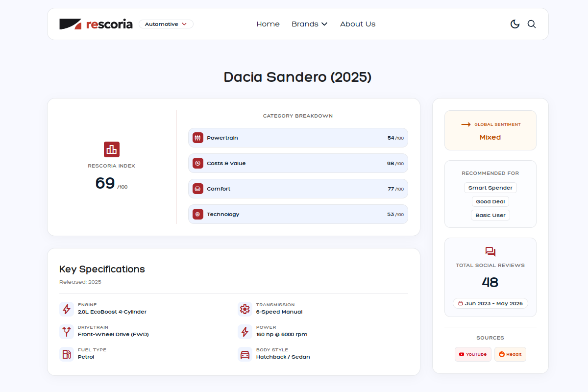This screenshot has width=588, height=392.
Task: Click the social reviews chat icon
Action: 490,252
